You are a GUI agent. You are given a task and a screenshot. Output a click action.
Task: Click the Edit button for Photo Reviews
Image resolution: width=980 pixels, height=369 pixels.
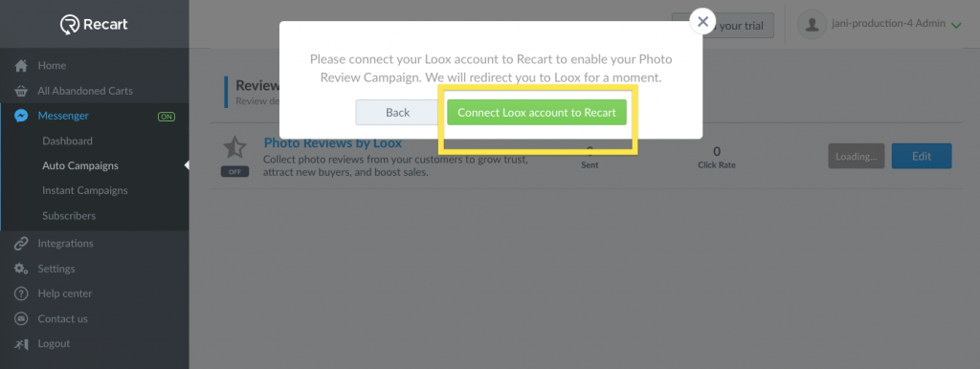point(922,156)
